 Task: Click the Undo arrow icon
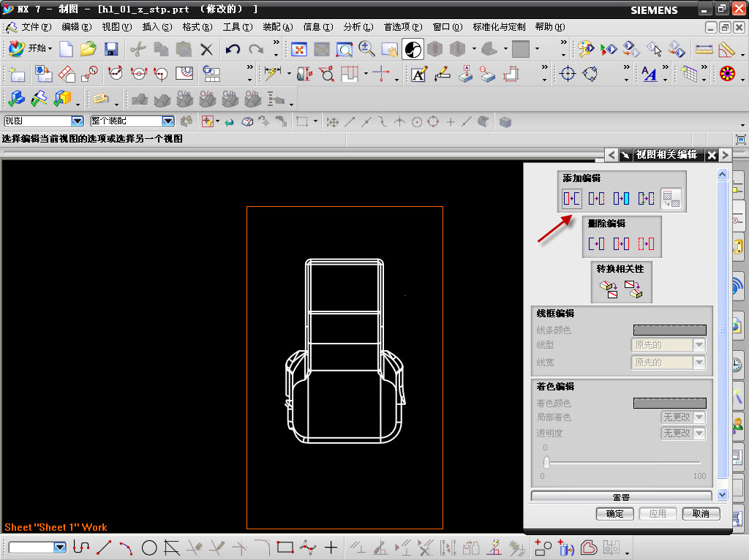pyautogui.click(x=233, y=50)
